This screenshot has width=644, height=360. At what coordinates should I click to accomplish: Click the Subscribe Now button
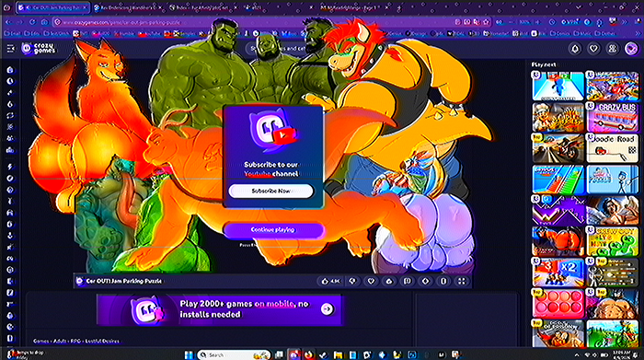tap(270, 192)
